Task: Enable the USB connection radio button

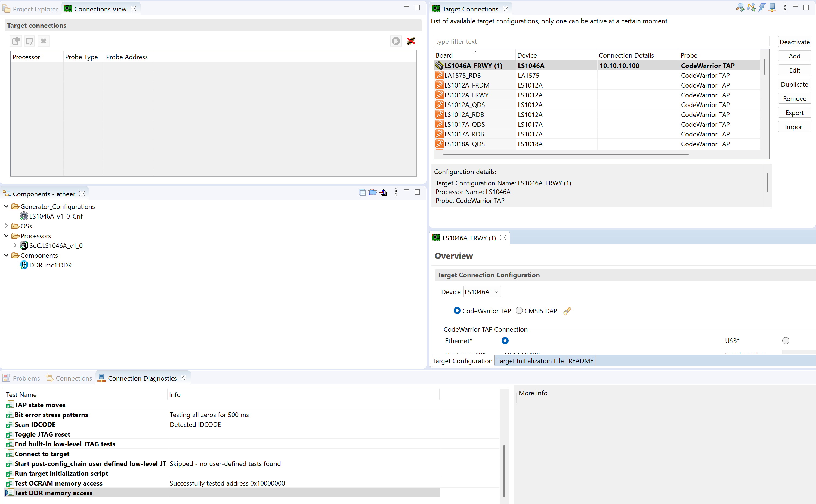Action: [786, 340]
